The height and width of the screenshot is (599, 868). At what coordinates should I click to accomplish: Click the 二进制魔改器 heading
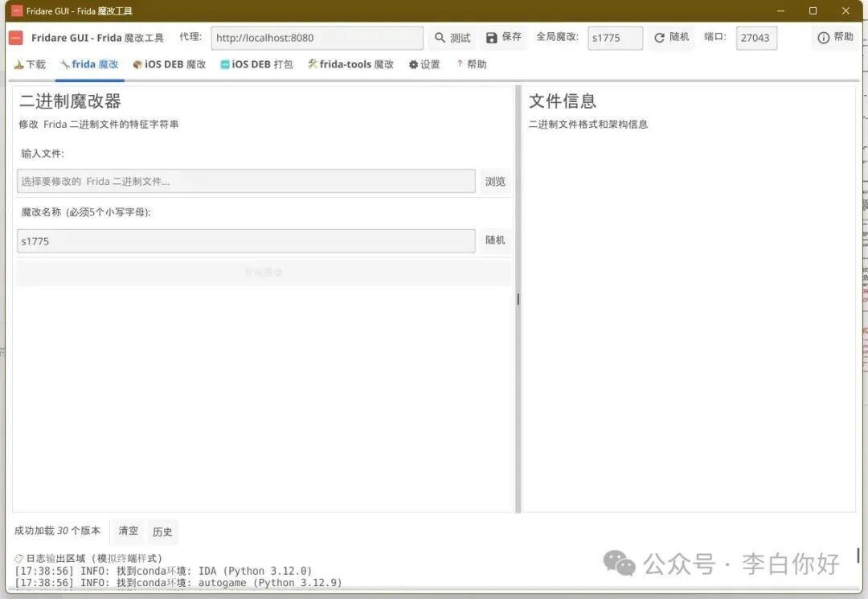(70, 101)
